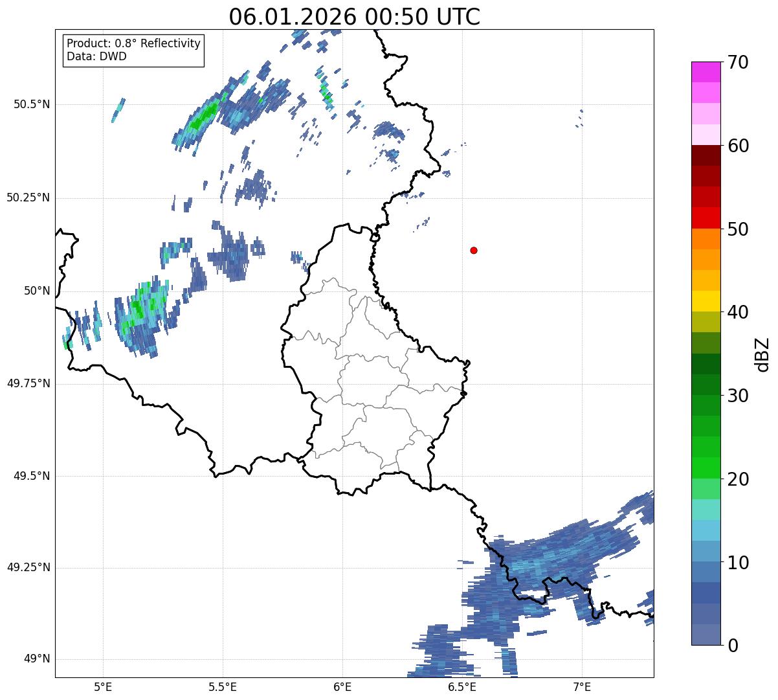Screen dimensions: 778x700
Task: Click the latitude label "49°N"
Action: pyautogui.click(x=37, y=659)
